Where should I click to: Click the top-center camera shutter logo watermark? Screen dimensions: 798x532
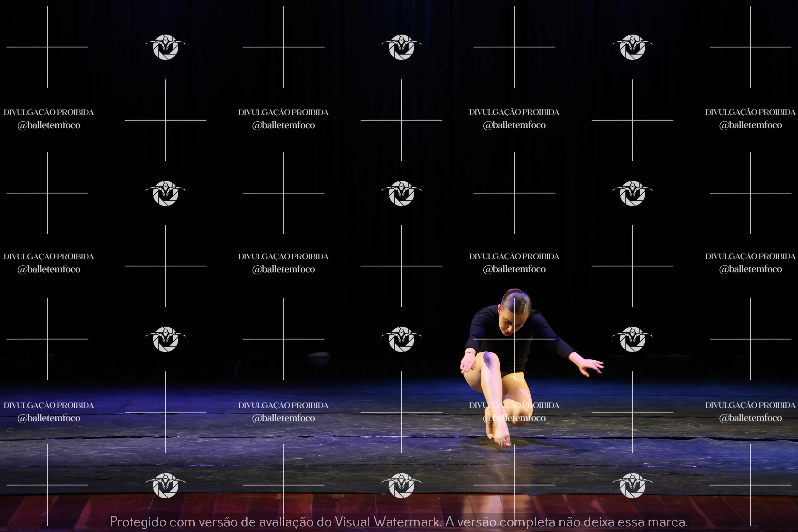(401, 47)
